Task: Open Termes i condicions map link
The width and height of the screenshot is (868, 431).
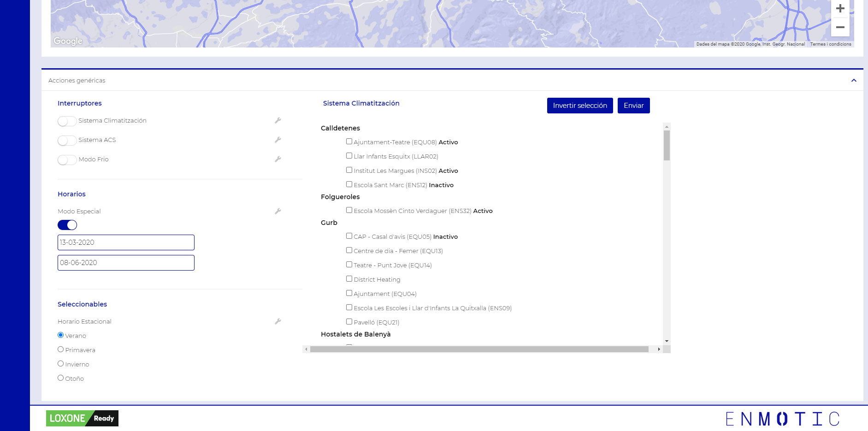Action: tap(831, 44)
